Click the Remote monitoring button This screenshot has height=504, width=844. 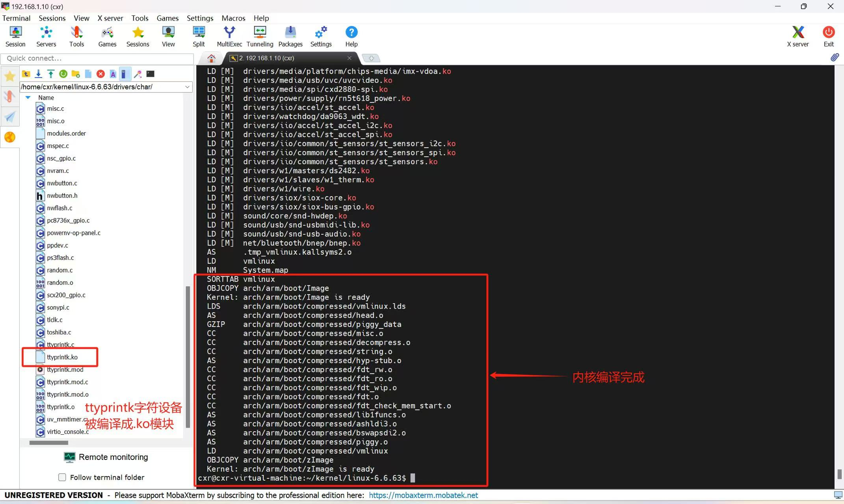(106, 457)
